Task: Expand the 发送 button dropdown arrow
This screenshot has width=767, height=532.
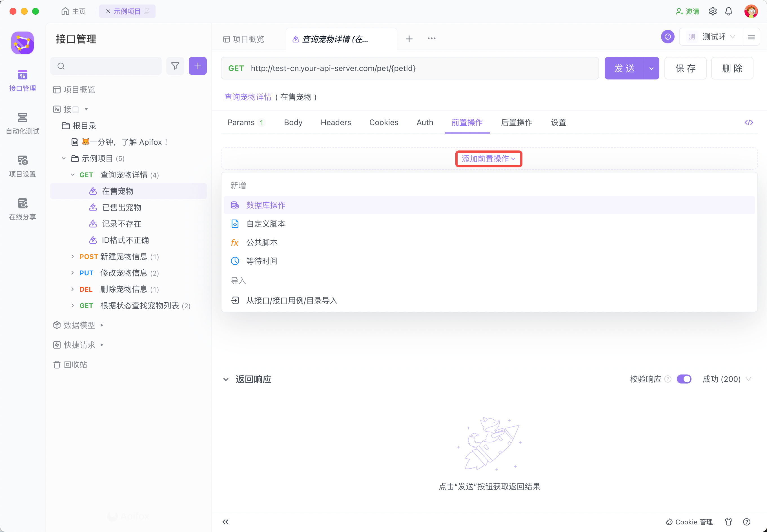Action: tap(651, 68)
